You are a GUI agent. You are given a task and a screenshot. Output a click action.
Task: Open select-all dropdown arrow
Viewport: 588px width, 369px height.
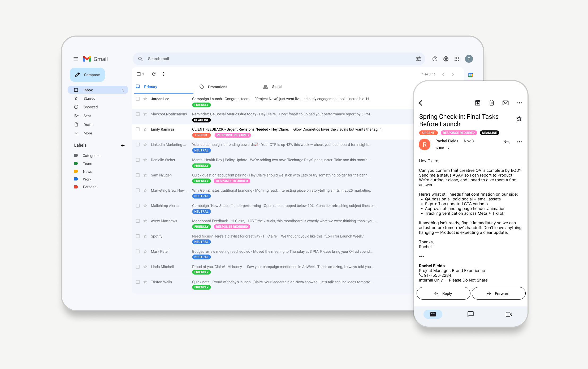tap(144, 74)
